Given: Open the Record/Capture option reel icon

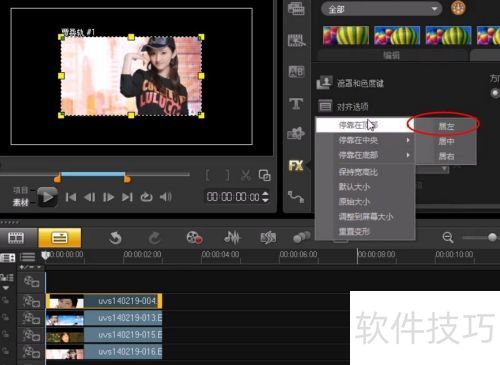Looking at the screenshot, I should [194, 238].
